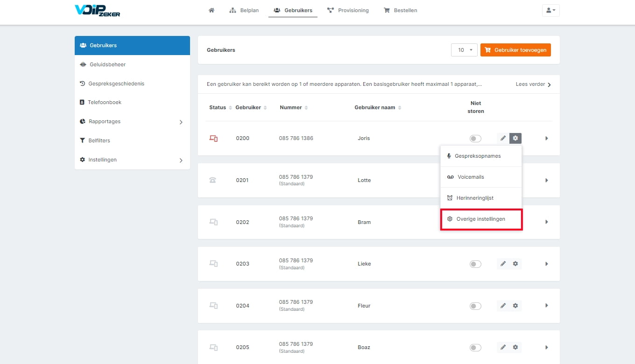Edit user Boaz with the pencil icon
635x364 pixels.
(x=503, y=347)
